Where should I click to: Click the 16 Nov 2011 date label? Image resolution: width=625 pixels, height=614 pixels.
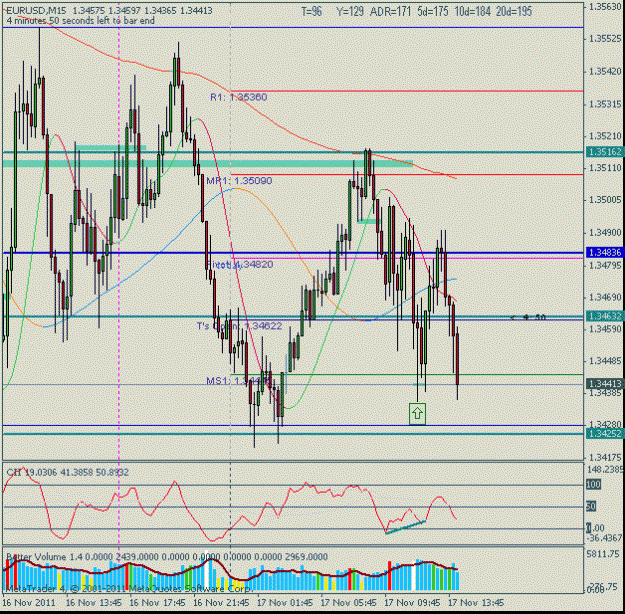coord(29,602)
